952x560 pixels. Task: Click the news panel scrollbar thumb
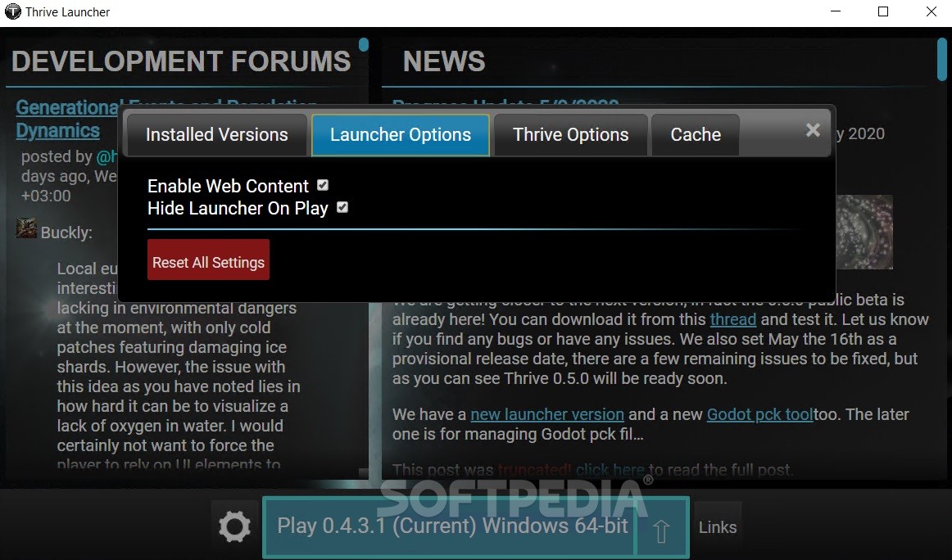pos(941,60)
